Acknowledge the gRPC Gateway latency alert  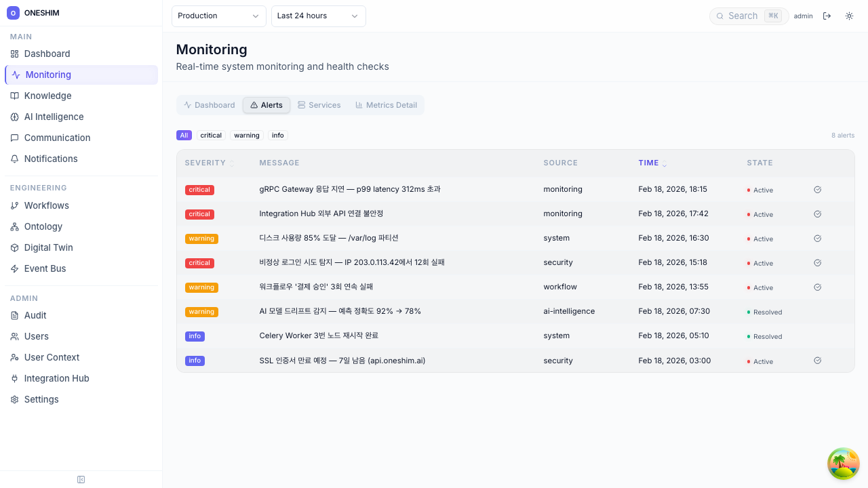[x=817, y=190]
